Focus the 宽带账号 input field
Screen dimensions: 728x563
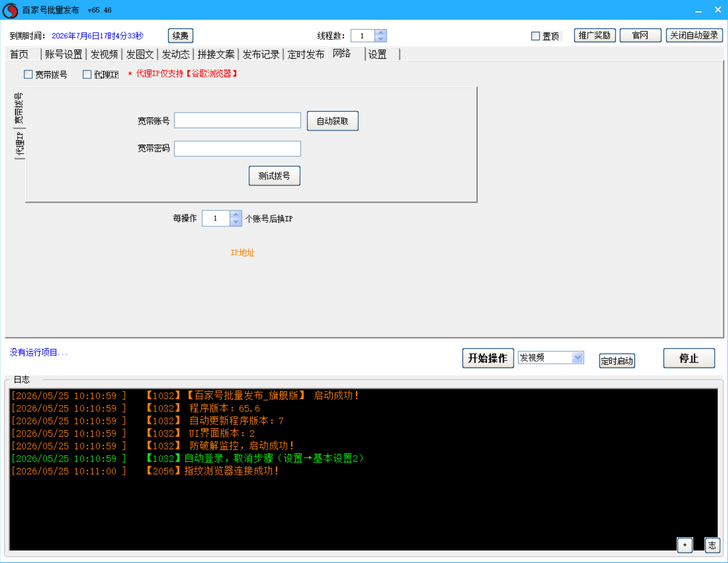tap(238, 121)
